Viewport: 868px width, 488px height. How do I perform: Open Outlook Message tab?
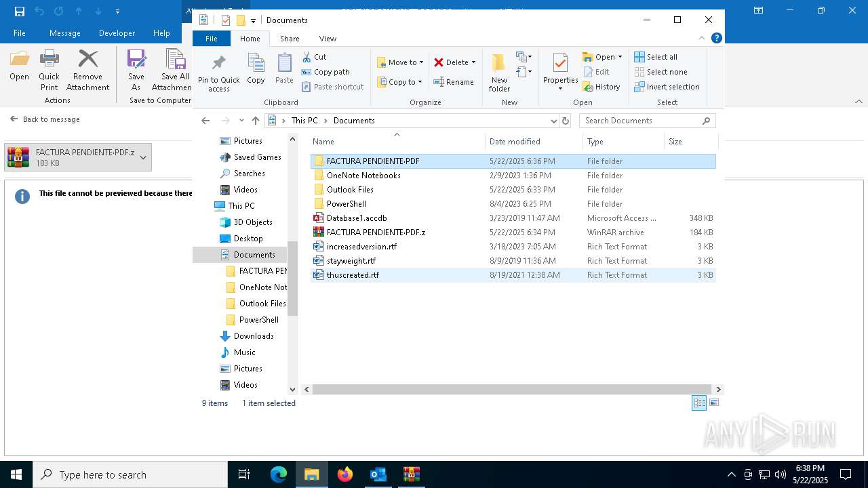(64, 33)
